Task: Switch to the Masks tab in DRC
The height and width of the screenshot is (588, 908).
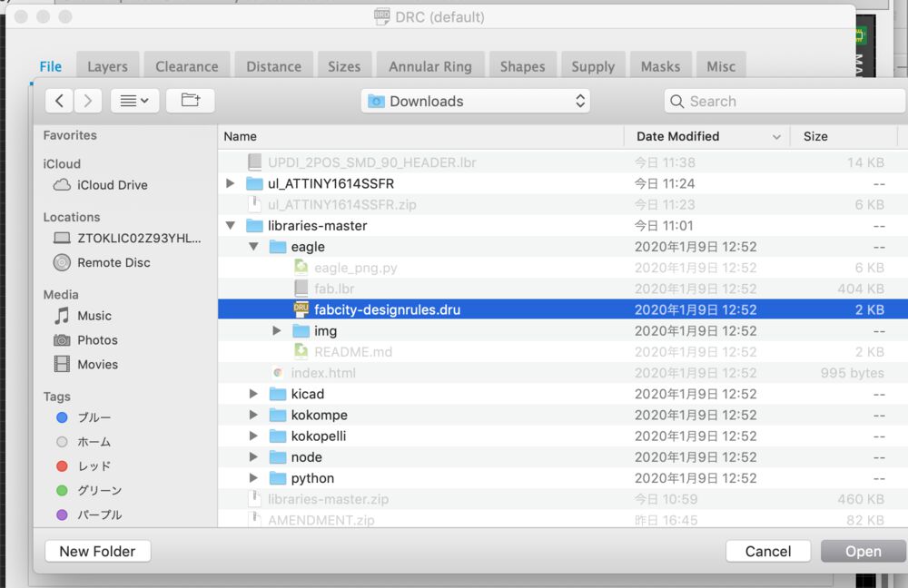Action: (661, 66)
